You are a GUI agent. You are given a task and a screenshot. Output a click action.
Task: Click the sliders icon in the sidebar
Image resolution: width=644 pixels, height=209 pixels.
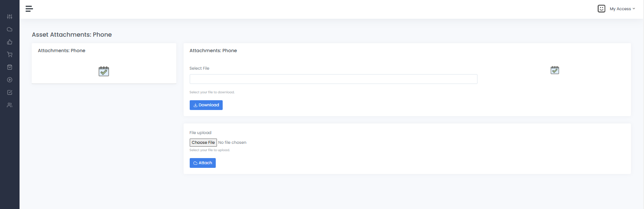point(10,17)
